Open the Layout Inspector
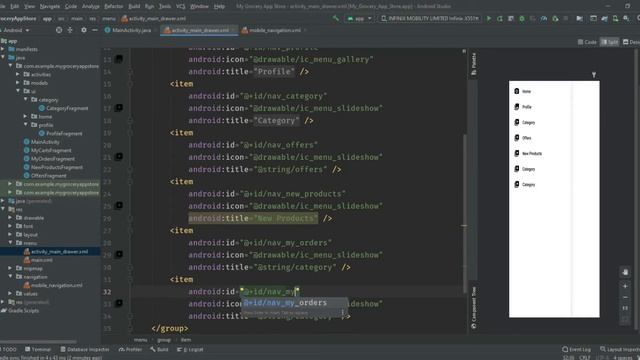The width and height of the screenshot is (640, 360). 620,349
